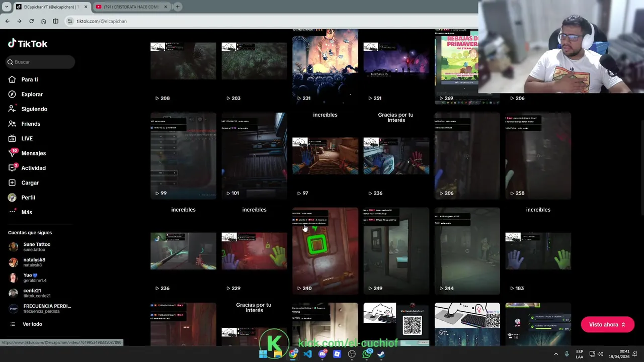
Task: Click the Buscar search field
Action: (x=40, y=62)
